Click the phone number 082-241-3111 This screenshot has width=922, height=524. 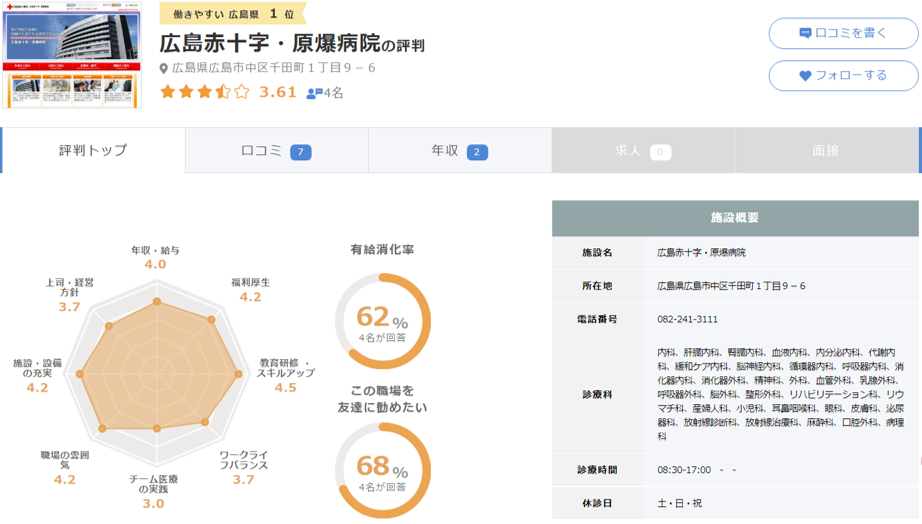[x=687, y=319]
